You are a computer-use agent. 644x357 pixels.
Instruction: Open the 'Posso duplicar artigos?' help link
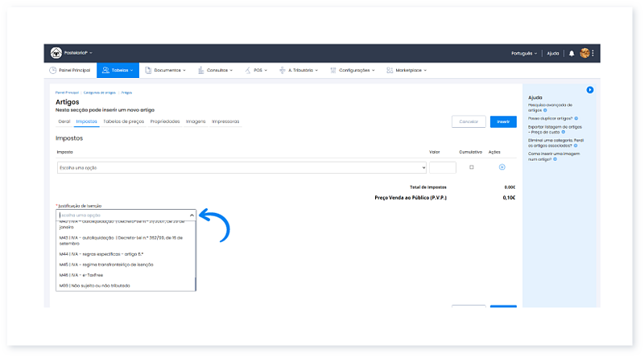point(550,117)
